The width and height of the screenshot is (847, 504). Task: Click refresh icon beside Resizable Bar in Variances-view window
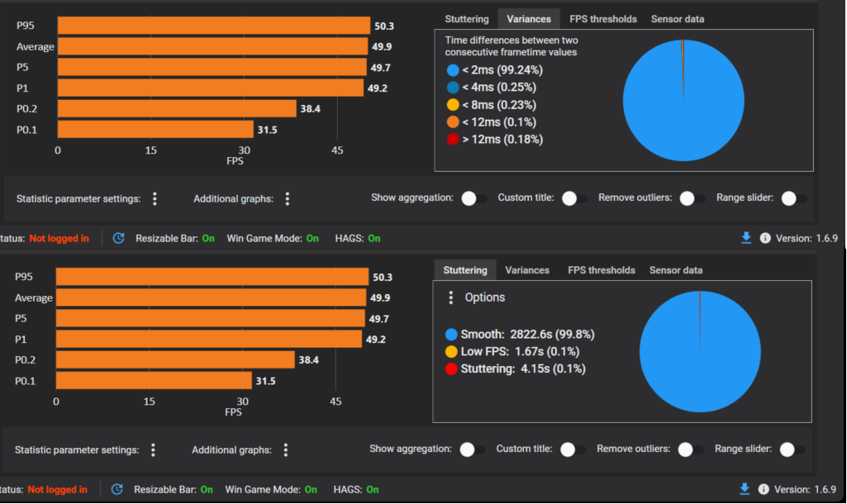[119, 238]
